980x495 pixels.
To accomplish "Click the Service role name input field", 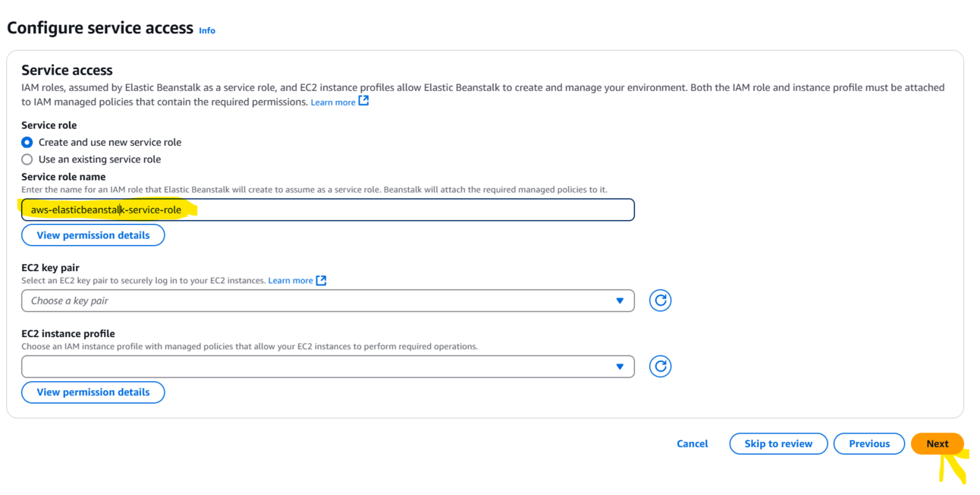I will [328, 210].
